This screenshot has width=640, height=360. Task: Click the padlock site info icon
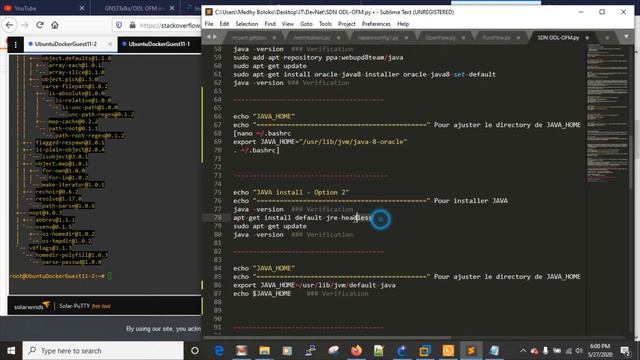point(132,25)
